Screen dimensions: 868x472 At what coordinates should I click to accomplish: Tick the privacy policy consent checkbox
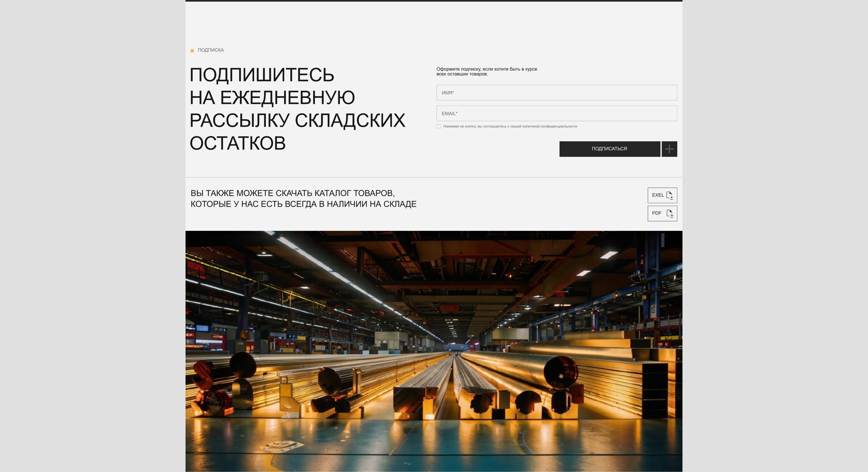click(x=438, y=126)
